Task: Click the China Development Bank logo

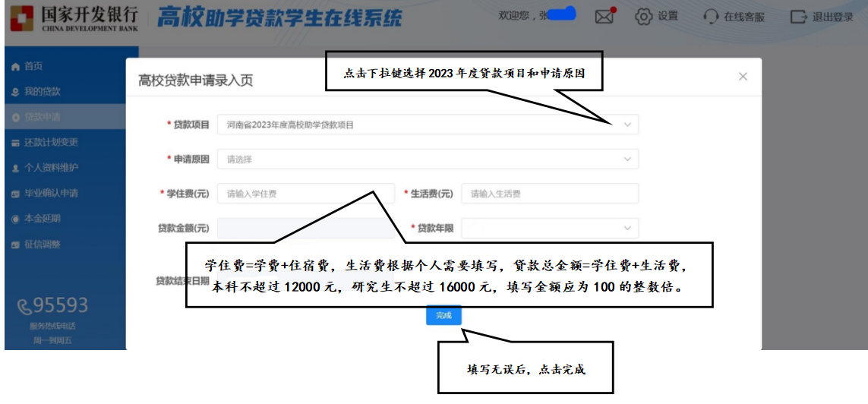Action: 23,17
